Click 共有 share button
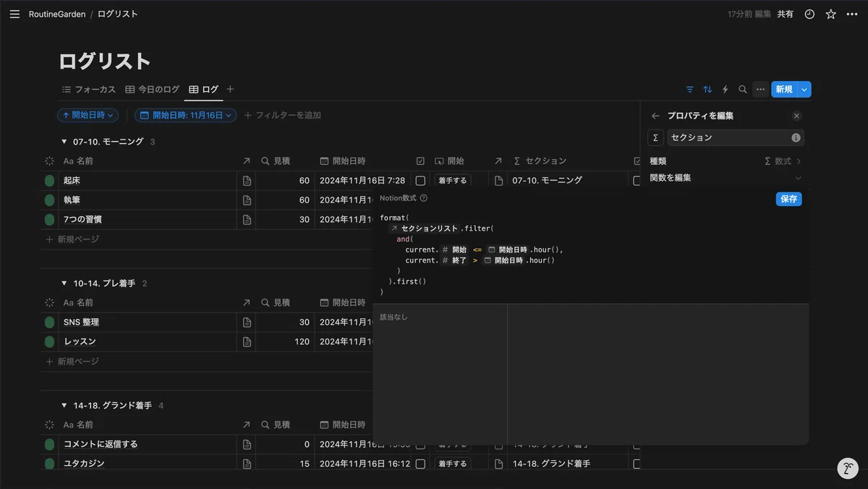The image size is (868, 489). (786, 14)
